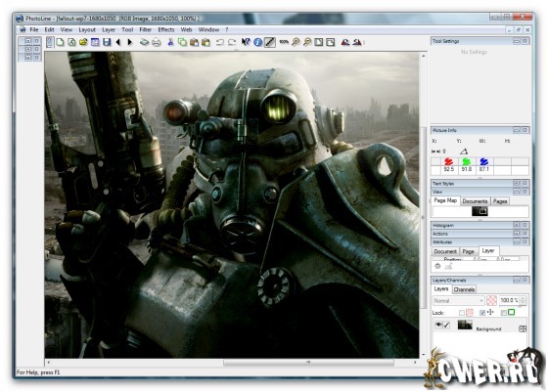Image resolution: width=548 pixels, height=392 pixels.
Task: Open the Normal blend mode dropdown
Action: click(x=459, y=300)
